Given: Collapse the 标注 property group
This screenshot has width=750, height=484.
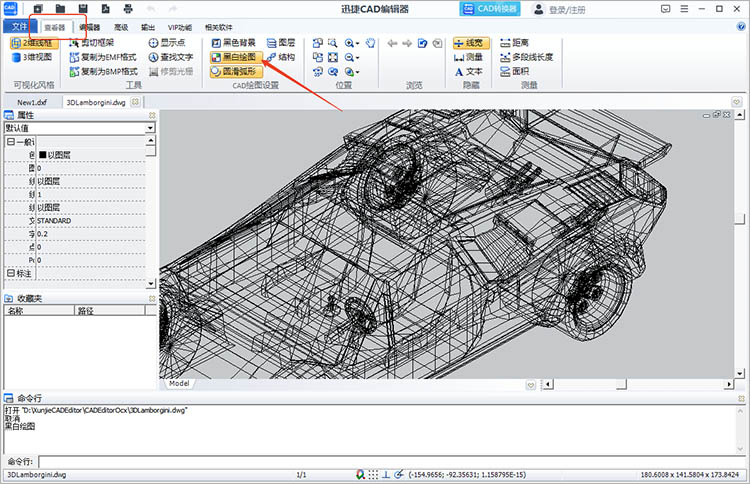Looking at the screenshot, I should click(11, 273).
